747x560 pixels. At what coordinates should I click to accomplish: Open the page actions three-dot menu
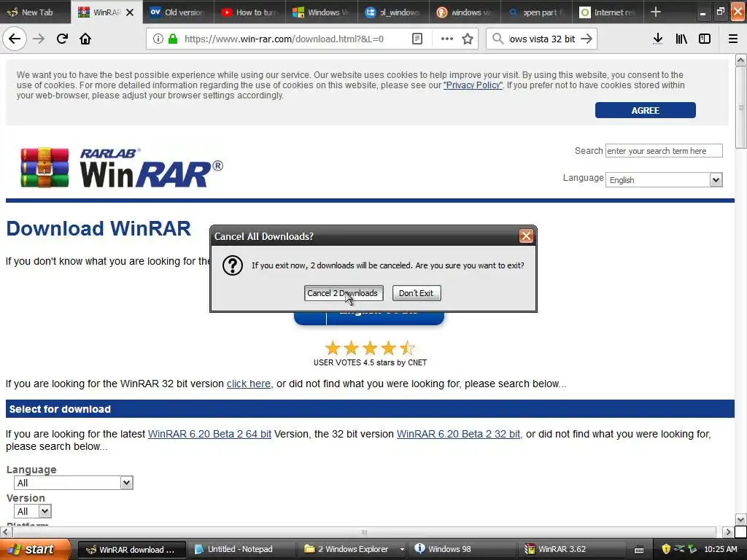447,39
